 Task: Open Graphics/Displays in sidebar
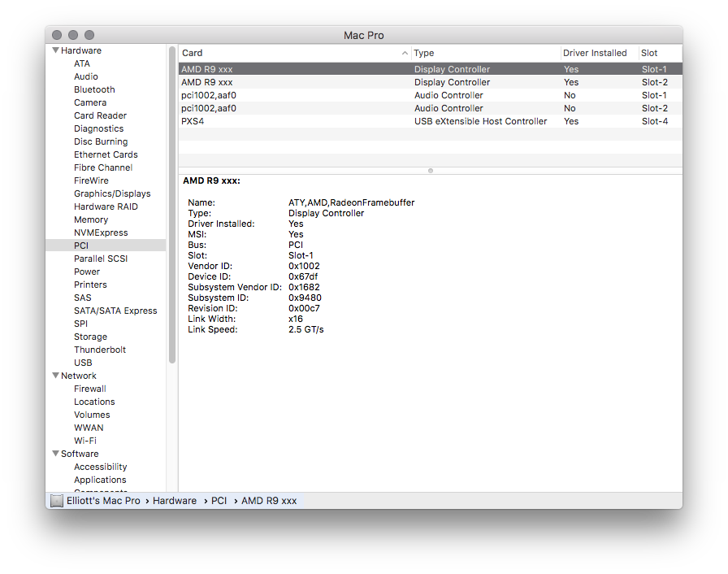point(112,194)
